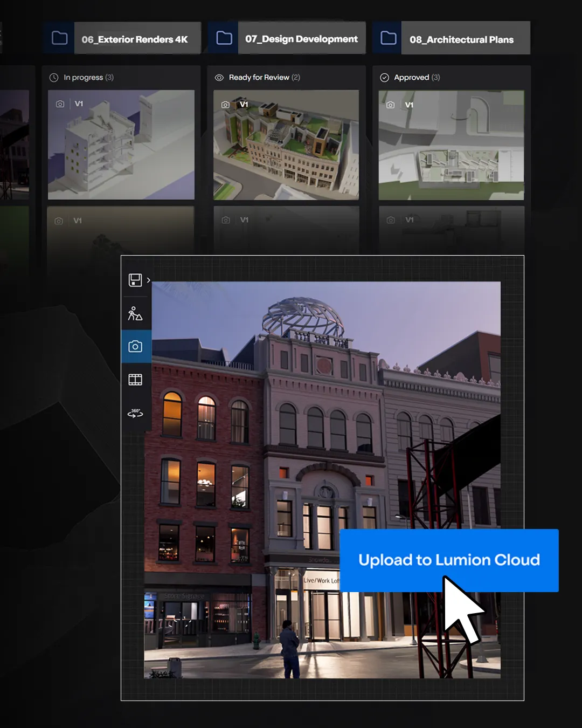The height and width of the screenshot is (728, 582).
Task: Click the Upload to Lumion Cloud button
Action: click(x=449, y=560)
